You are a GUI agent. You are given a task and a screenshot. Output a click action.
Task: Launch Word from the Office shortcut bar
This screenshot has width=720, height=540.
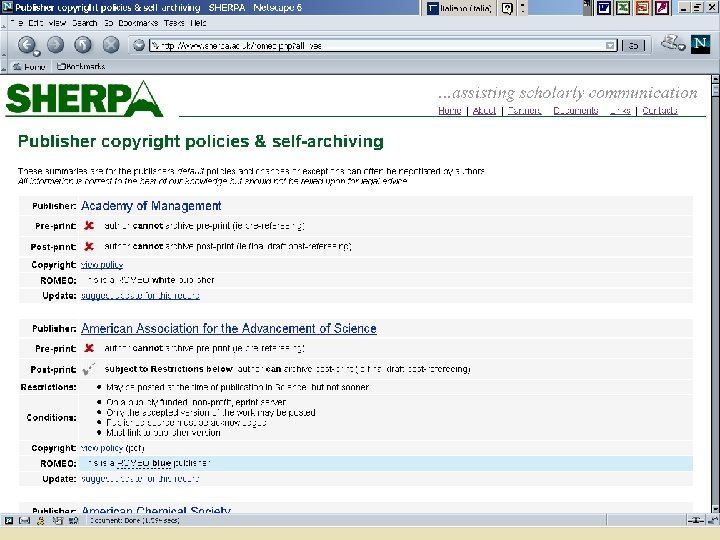pyautogui.click(x=603, y=7)
